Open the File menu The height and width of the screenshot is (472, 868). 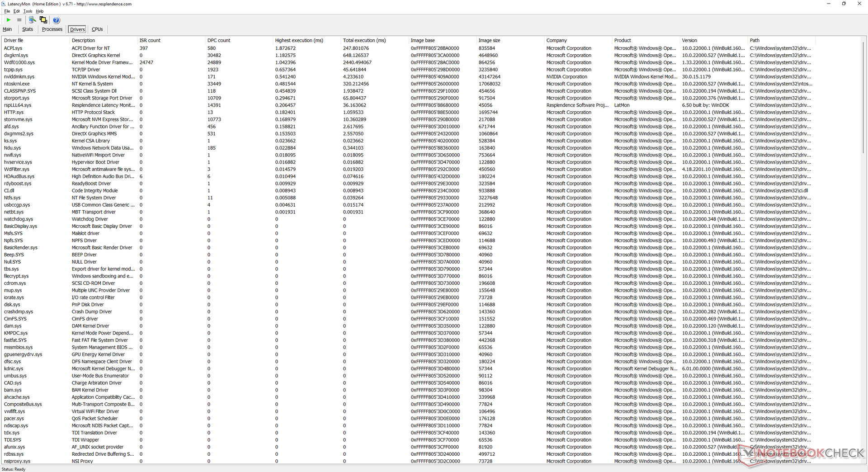7,11
